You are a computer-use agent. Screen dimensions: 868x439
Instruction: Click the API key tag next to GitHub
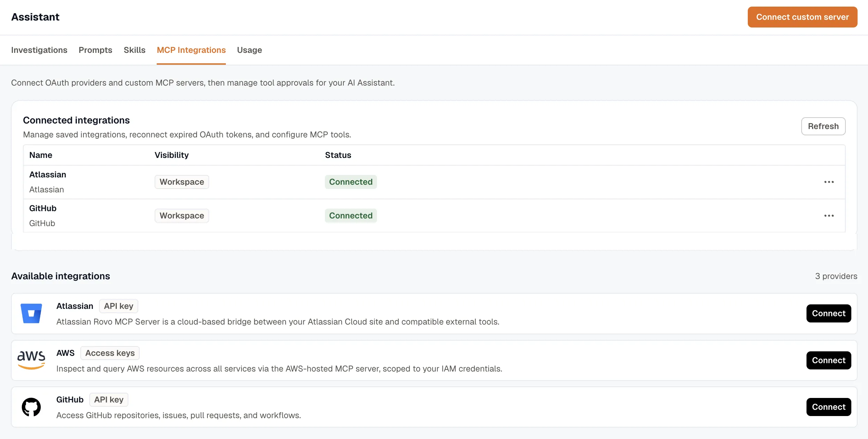click(x=109, y=400)
